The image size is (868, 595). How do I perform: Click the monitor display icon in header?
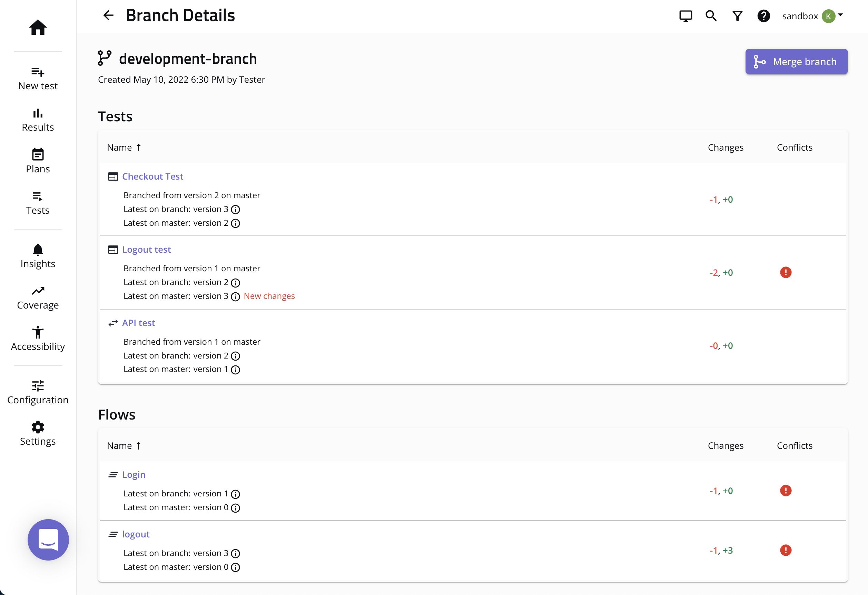click(x=685, y=16)
